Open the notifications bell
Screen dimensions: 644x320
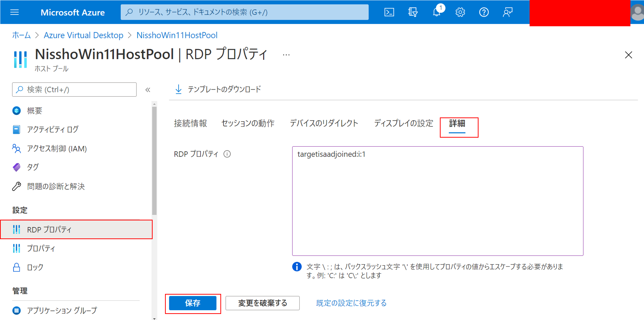coord(436,12)
